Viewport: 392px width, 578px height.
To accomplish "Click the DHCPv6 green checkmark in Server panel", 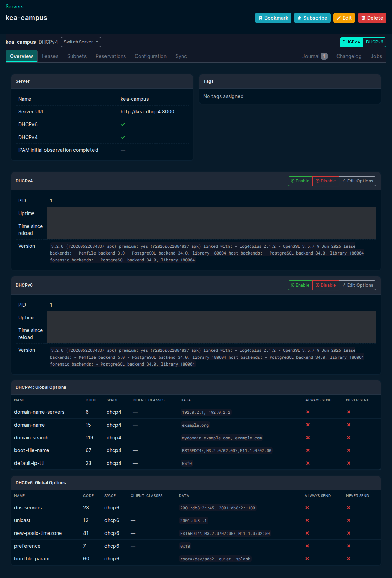I will 123,124.
